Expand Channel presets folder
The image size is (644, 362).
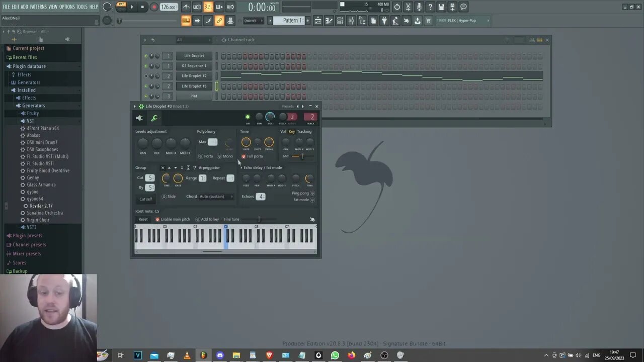click(x=29, y=245)
